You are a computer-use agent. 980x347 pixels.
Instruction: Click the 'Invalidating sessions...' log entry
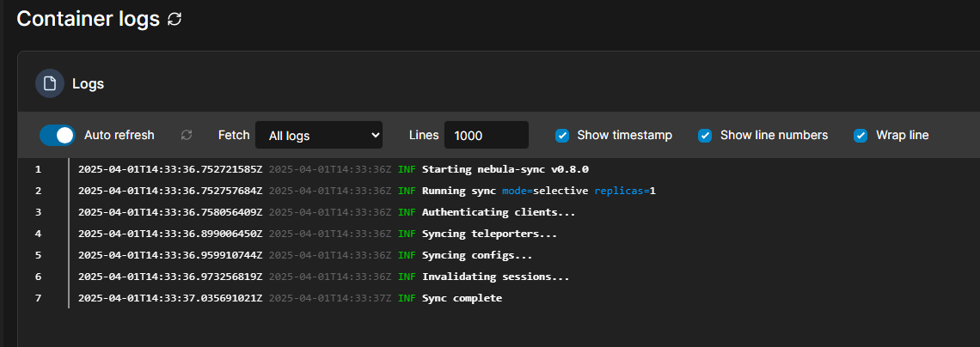tap(495, 277)
